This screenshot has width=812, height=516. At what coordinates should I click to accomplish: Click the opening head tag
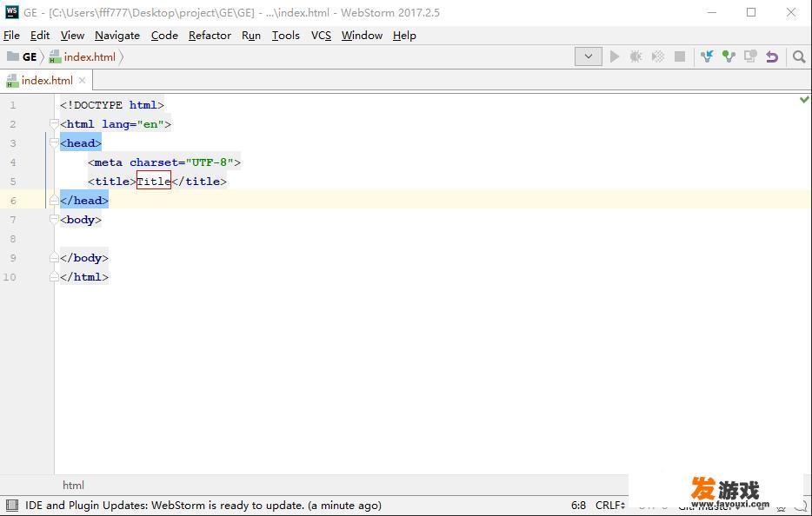point(81,143)
